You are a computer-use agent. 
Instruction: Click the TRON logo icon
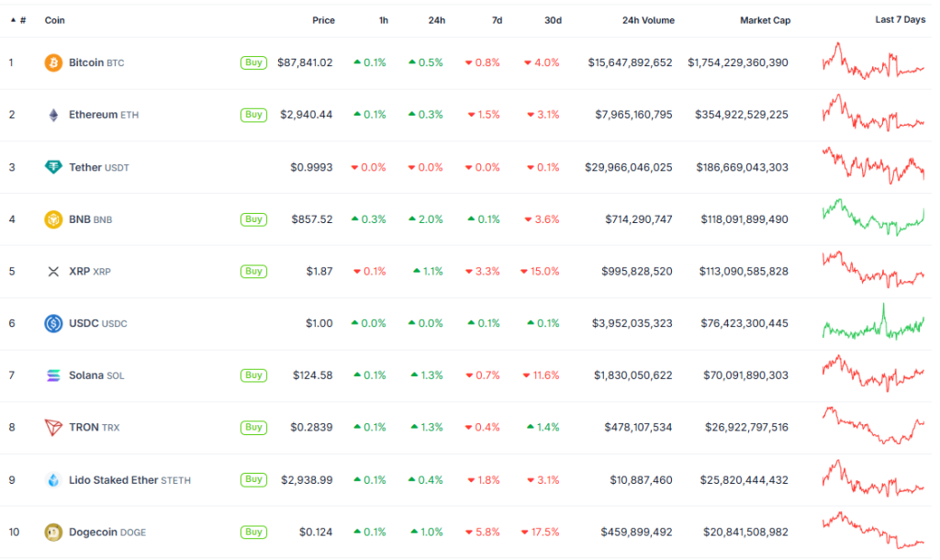click(53, 428)
